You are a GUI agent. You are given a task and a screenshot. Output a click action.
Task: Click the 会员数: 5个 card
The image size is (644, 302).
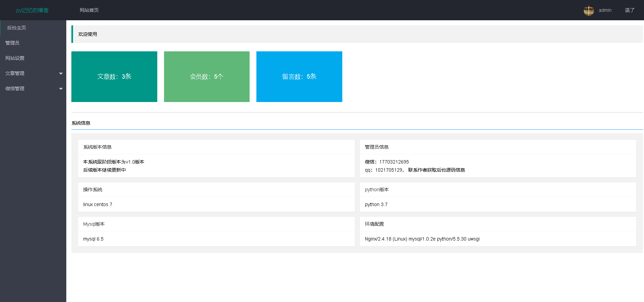pos(207,77)
